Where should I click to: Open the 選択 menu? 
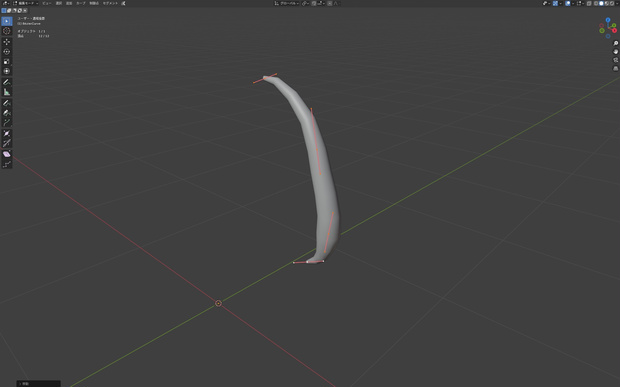click(x=59, y=3)
